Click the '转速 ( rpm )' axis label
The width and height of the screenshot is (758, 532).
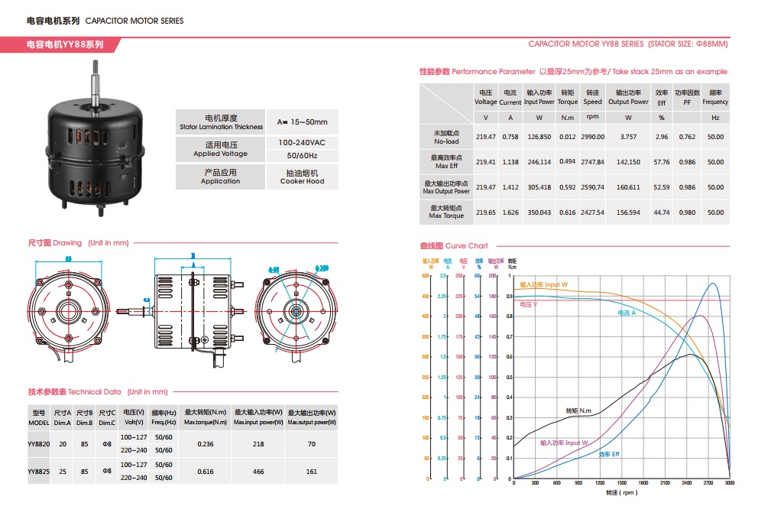coord(622,493)
